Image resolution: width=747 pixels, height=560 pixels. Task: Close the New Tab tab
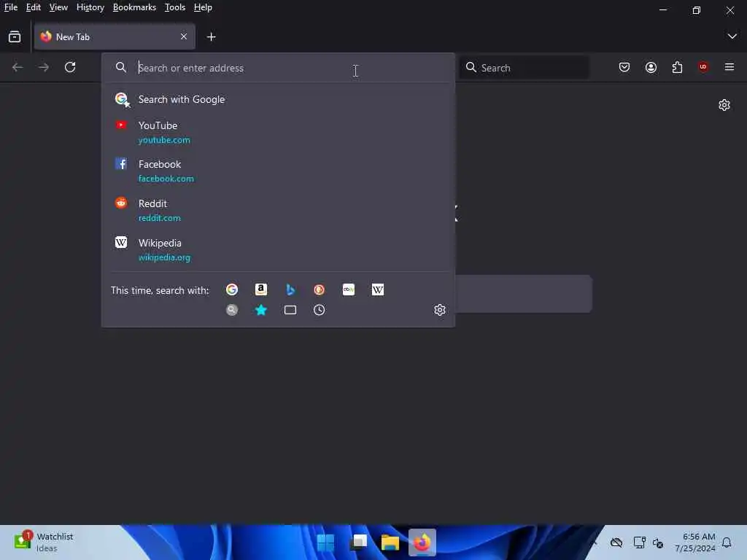coord(184,36)
